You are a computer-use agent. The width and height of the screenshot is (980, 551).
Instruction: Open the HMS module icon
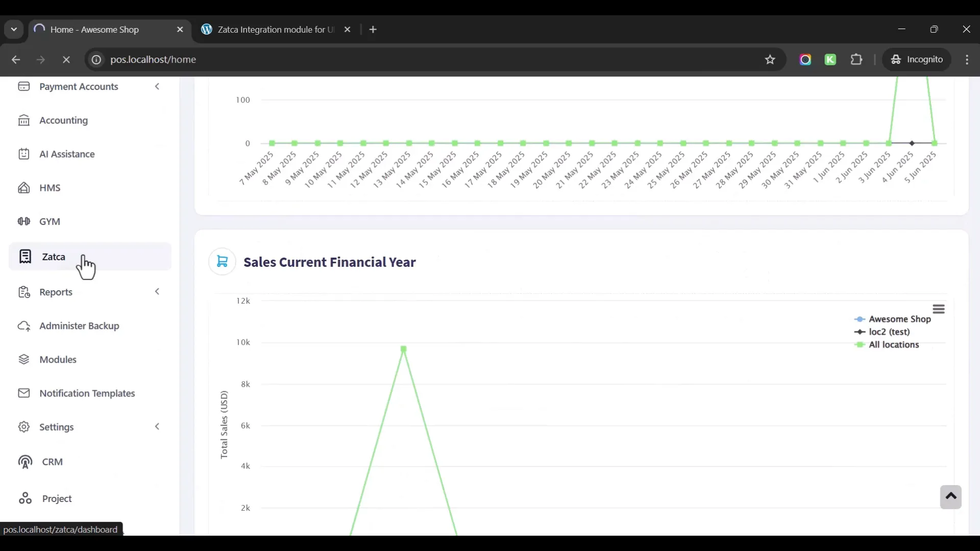point(24,188)
